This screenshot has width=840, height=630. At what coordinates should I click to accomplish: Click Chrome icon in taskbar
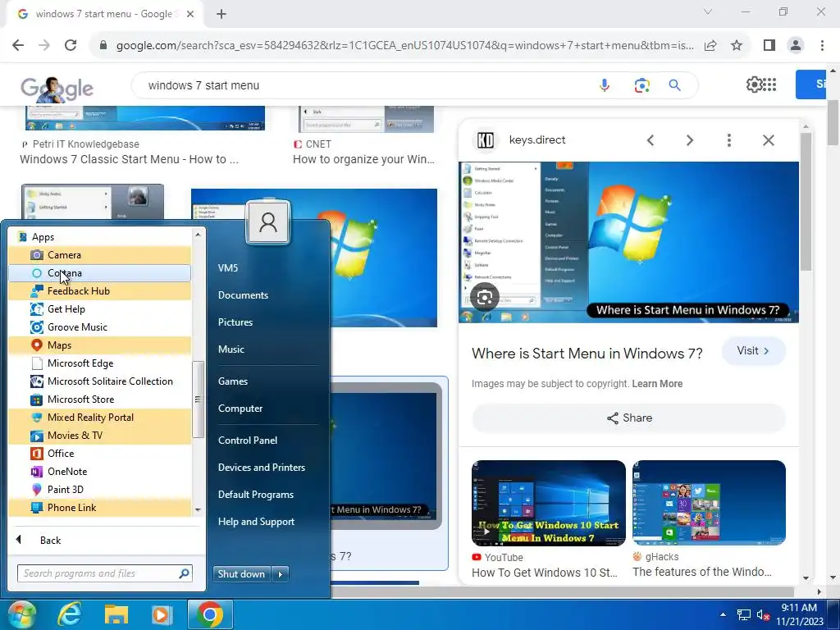tap(210, 614)
